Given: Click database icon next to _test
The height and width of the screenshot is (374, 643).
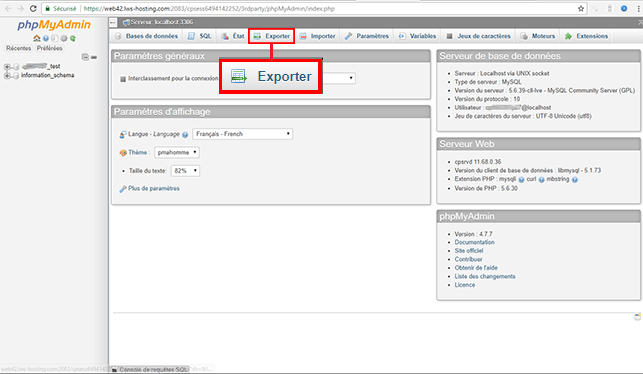Looking at the screenshot, I should (x=16, y=66).
